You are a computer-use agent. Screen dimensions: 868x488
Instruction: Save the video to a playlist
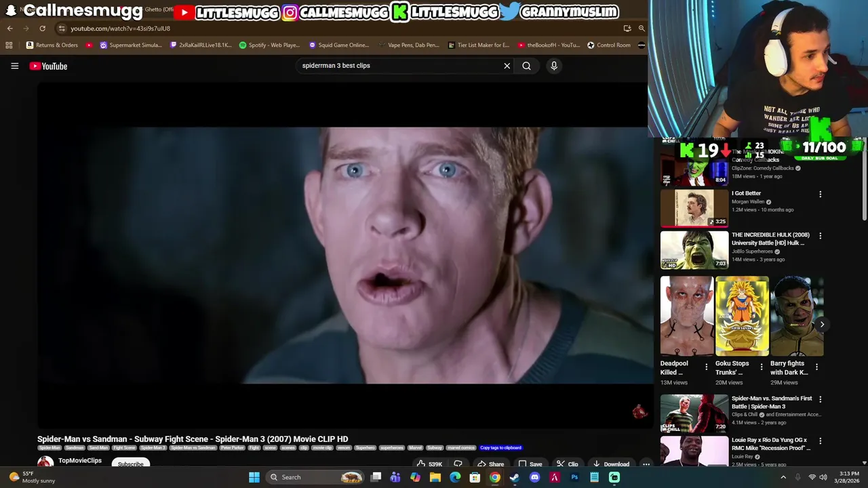tap(530, 464)
